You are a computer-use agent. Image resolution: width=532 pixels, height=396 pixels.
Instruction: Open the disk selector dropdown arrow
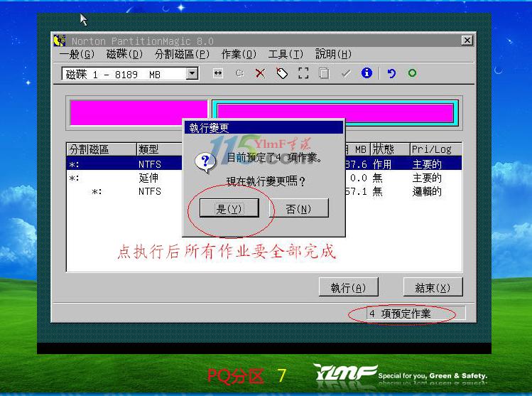pos(192,74)
